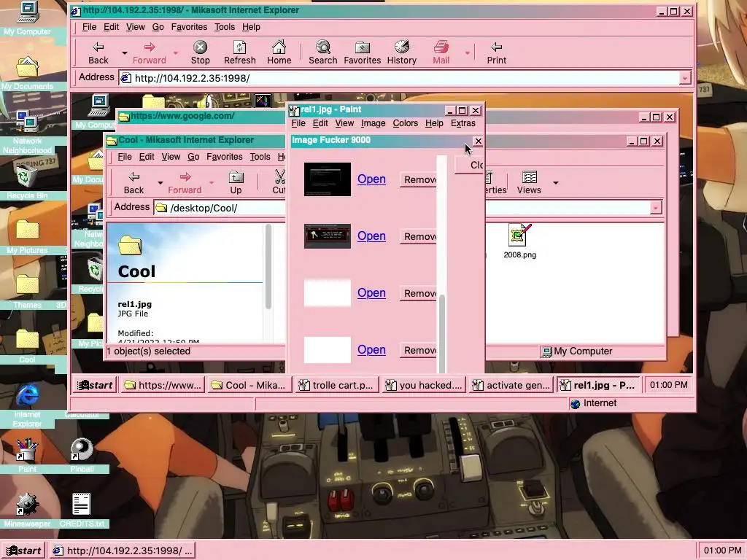Click Back in the Cool folder window

click(134, 182)
